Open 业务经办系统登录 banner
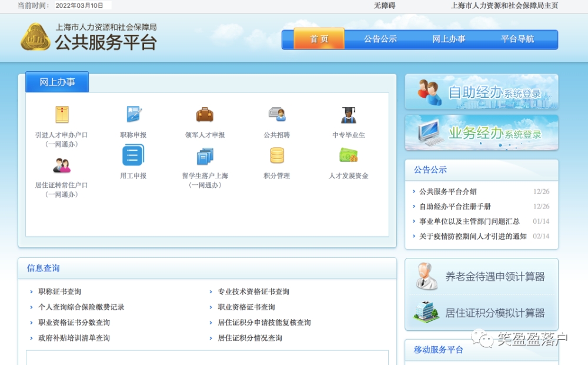The height and width of the screenshot is (365, 588). [482, 132]
